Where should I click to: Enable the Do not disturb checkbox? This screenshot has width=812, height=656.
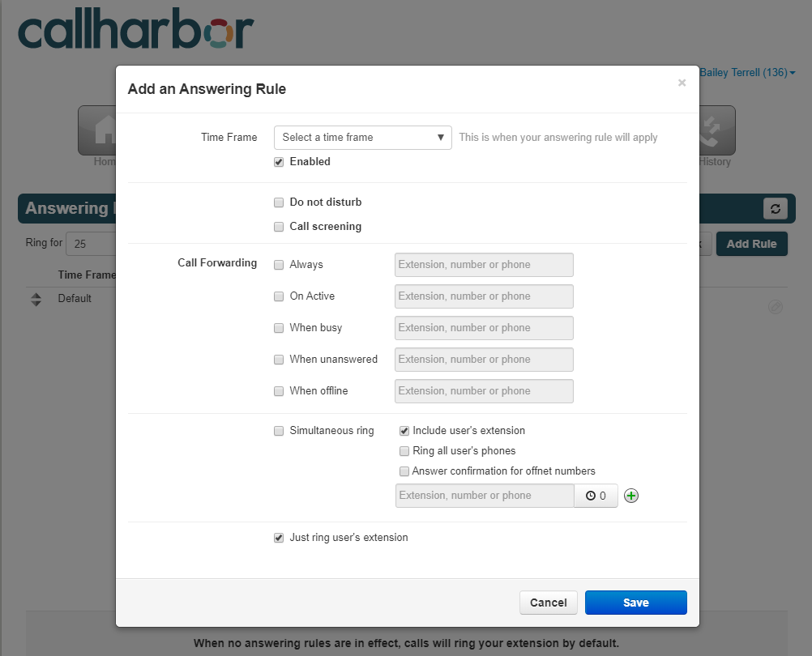279,202
